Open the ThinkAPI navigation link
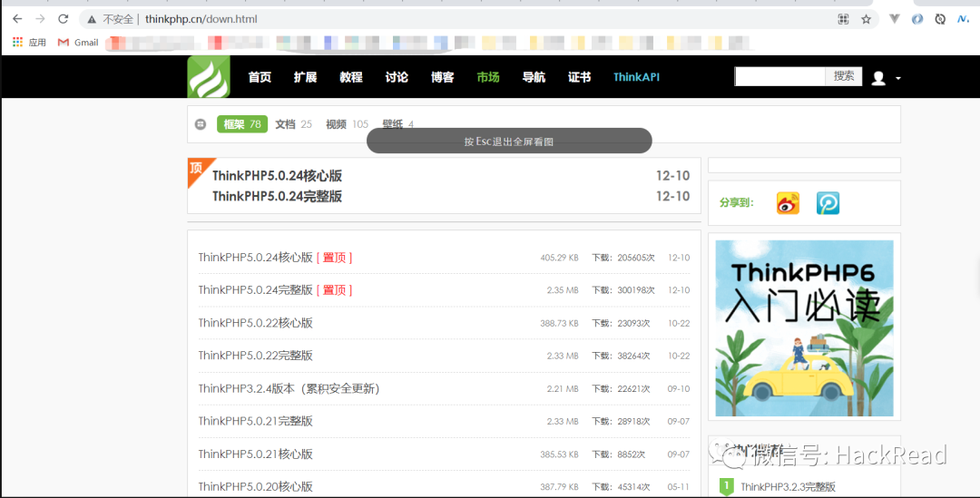This screenshot has width=980, height=498. [x=636, y=77]
